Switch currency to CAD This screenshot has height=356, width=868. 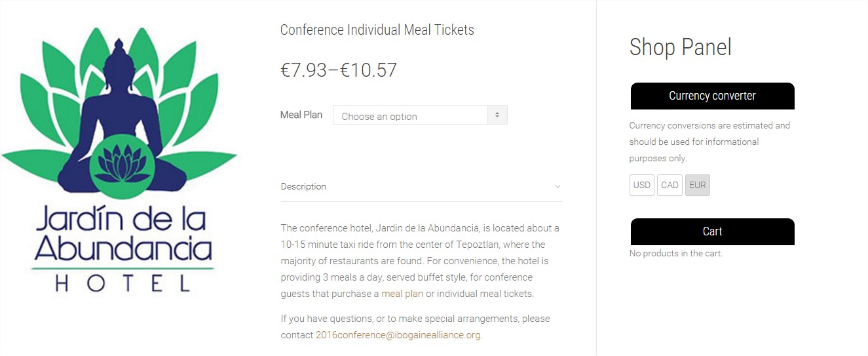pos(670,185)
